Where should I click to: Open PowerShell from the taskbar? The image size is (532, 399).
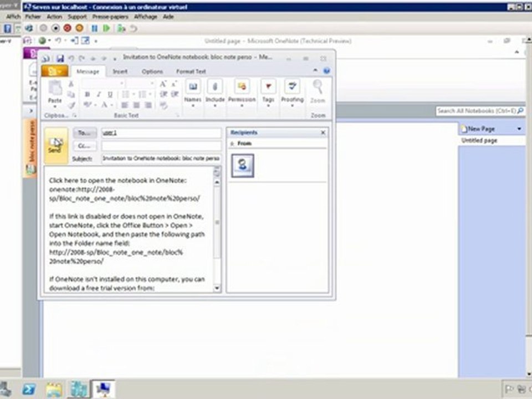tap(29, 390)
